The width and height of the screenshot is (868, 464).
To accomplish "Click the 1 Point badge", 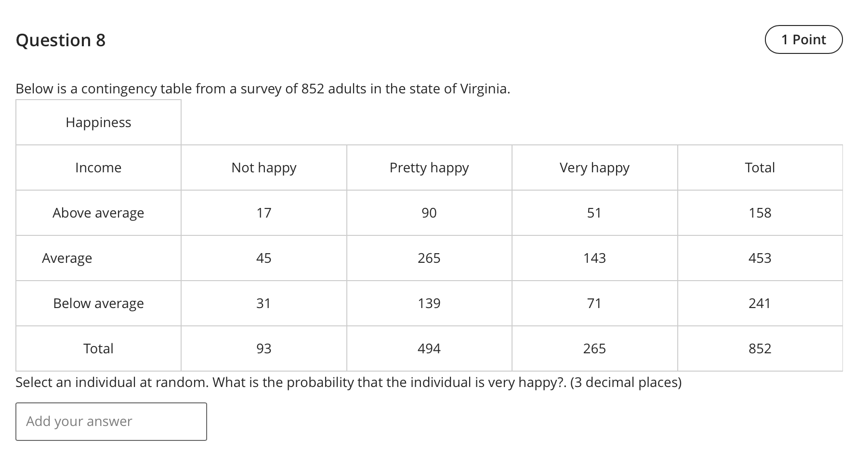I will tap(803, 39).
